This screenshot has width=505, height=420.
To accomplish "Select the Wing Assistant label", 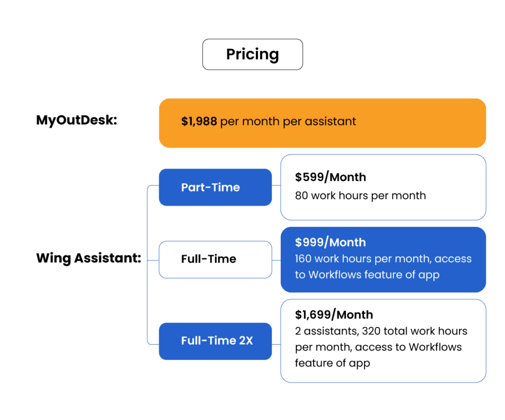I will (x=89, y=258).
